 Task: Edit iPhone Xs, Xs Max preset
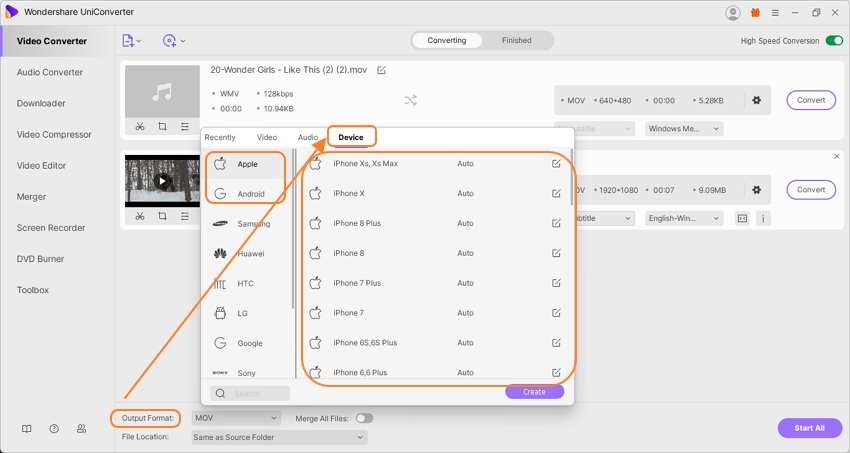(x=556, y=164)
